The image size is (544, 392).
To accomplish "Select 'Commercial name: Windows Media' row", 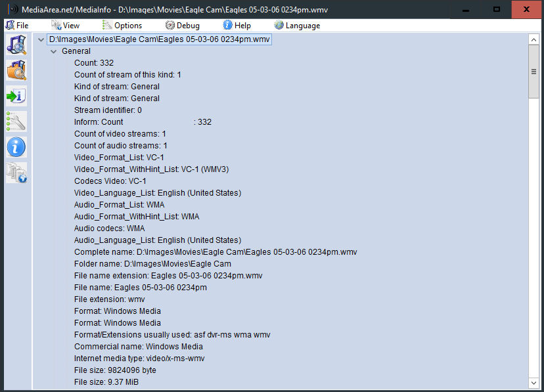I will tap(139, 346).
